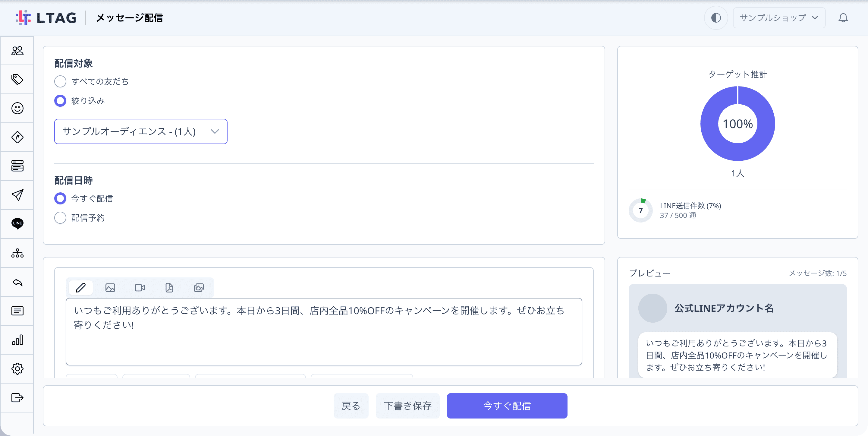Select the 今すぐ配信 radio option
Viewport: 868px width, 436px height.
click(60, 198)
